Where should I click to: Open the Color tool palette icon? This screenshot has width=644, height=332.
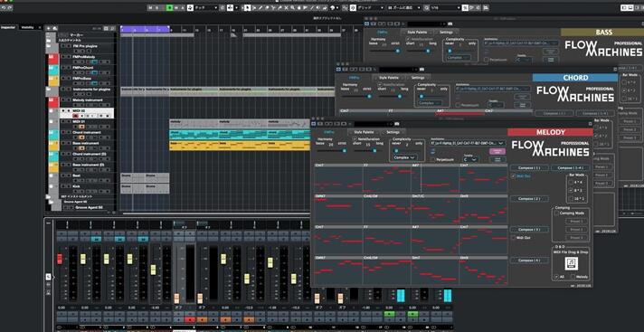pos(333,8)
